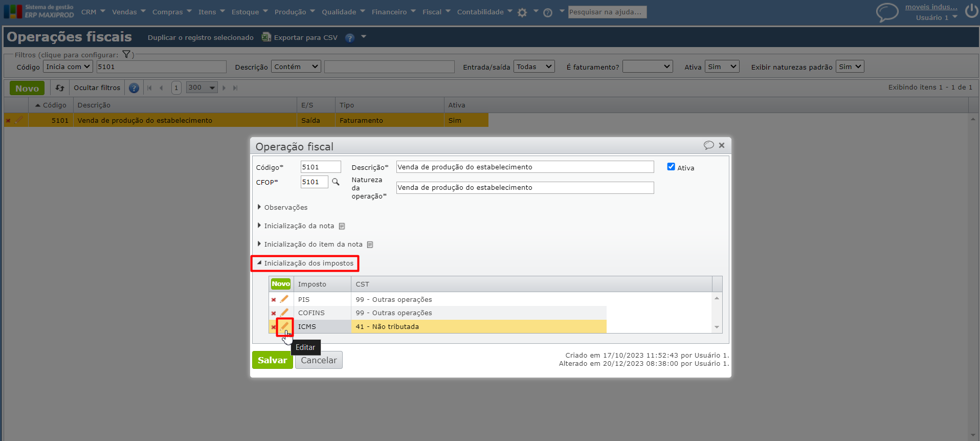The width and height of the screenshot is (980, 441).
Task: Open the Compras menu
Action: 172,12
